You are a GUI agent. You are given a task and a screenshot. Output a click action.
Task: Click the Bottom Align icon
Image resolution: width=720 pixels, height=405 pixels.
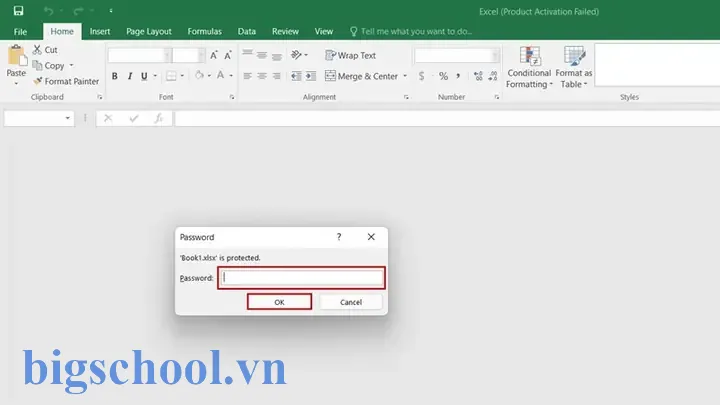[x=276, y=55]
